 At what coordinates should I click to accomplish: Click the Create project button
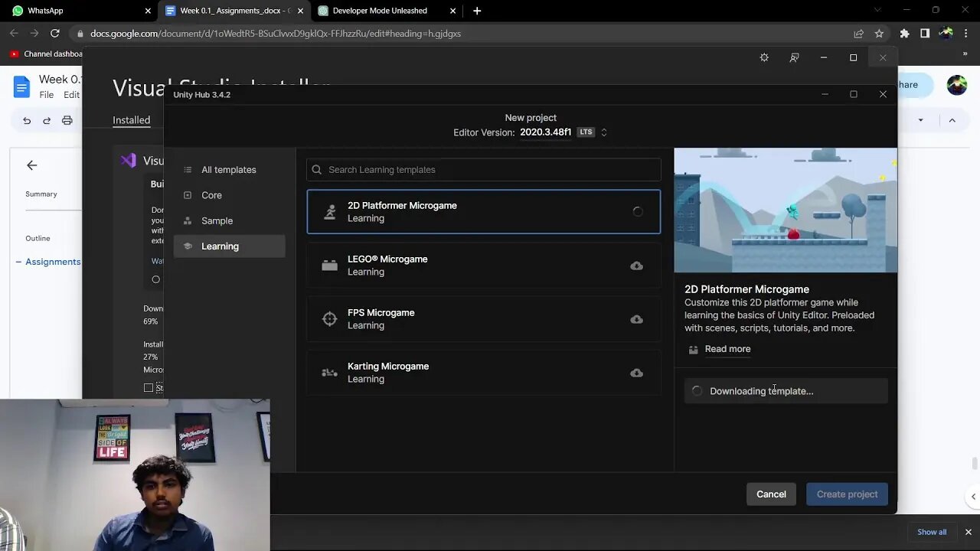pyautogui.click(x=847, y=494)
